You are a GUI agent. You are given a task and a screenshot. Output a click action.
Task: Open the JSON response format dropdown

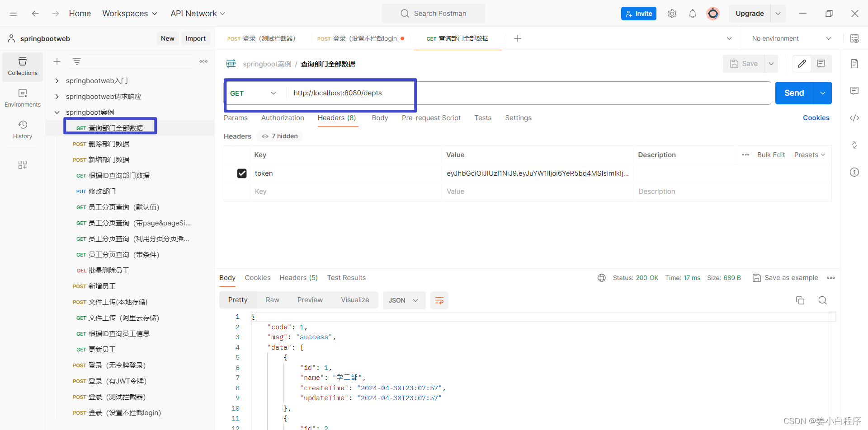point(404,300)
